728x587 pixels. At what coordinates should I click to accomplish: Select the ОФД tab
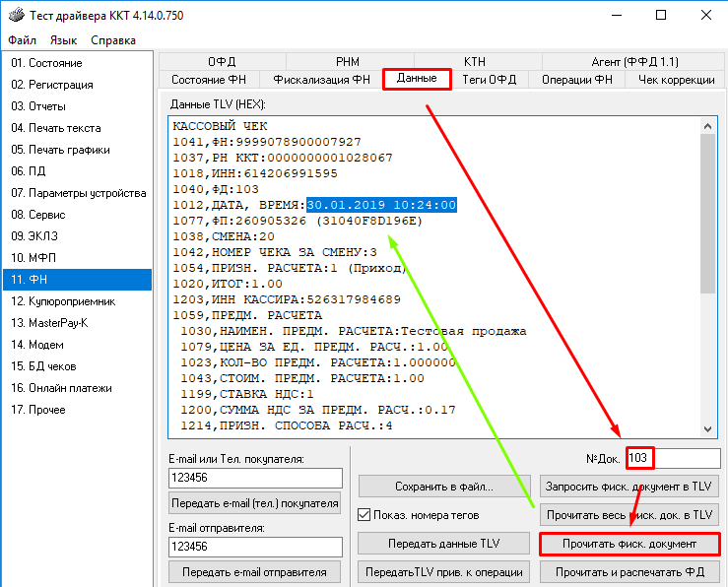coord(222,61)
